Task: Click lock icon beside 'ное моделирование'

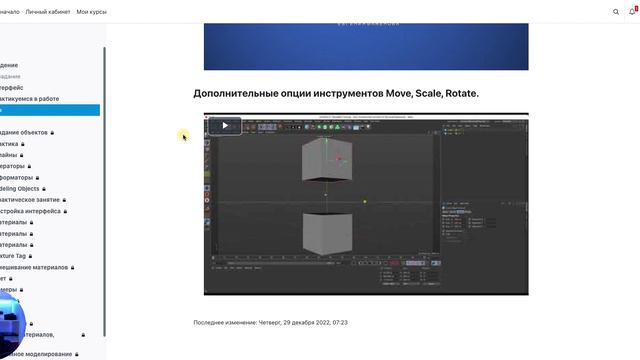Action: pos(76,354)
